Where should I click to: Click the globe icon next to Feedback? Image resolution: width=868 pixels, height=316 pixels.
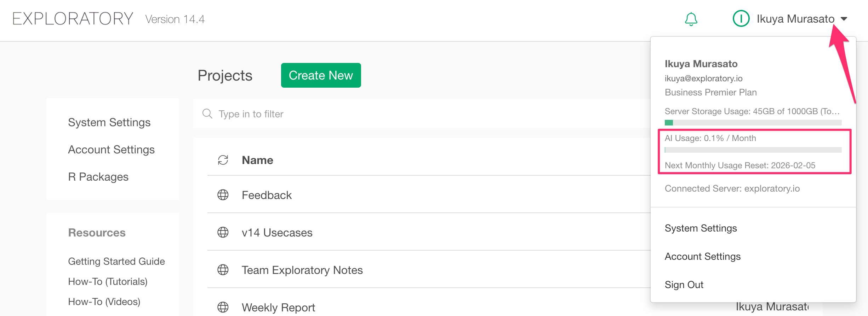pyautogui.click(x=223, y=195)
